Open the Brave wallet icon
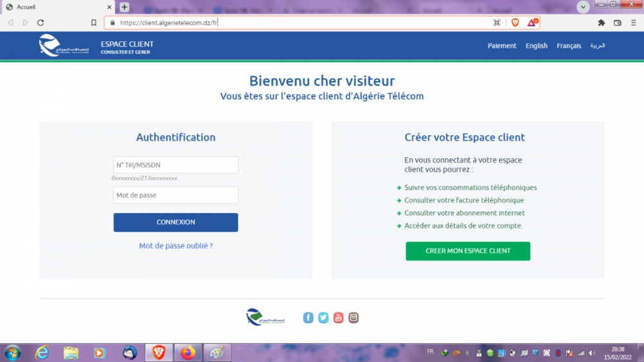 (x=618, y=23)
